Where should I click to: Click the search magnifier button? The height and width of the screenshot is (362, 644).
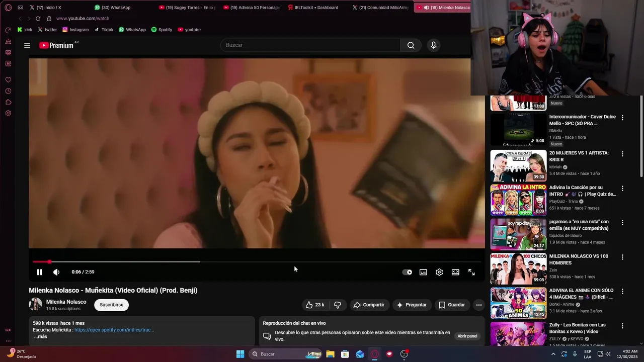(411, 45)
